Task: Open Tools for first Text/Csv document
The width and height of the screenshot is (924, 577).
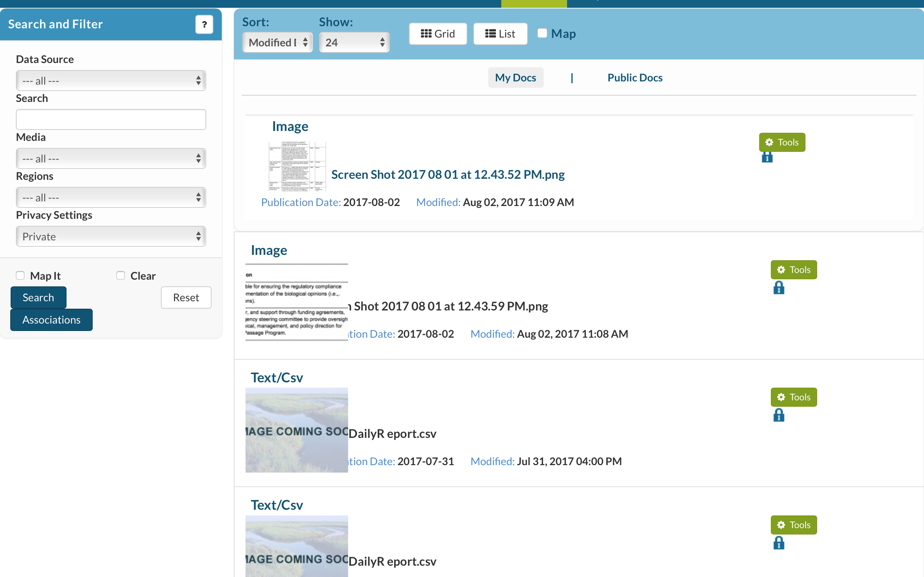Action: pyautogui.click(x=793, y=397)
